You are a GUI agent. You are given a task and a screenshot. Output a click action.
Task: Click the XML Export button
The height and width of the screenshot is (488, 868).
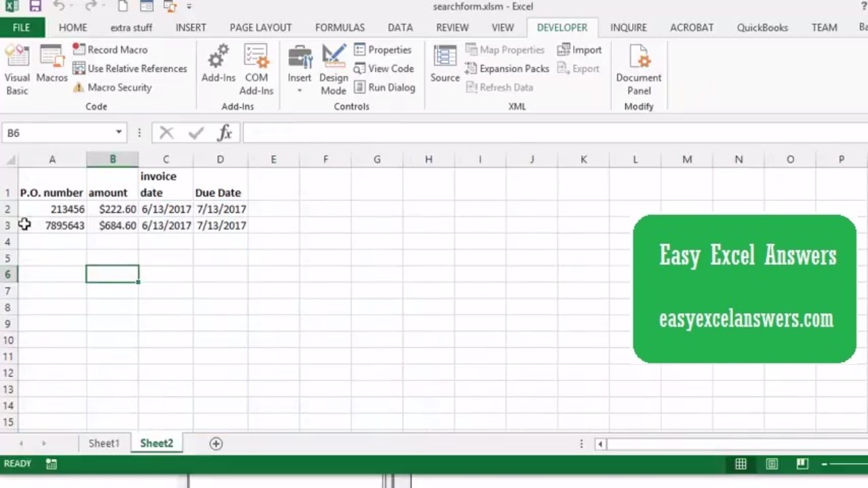(x=578, y=68)
